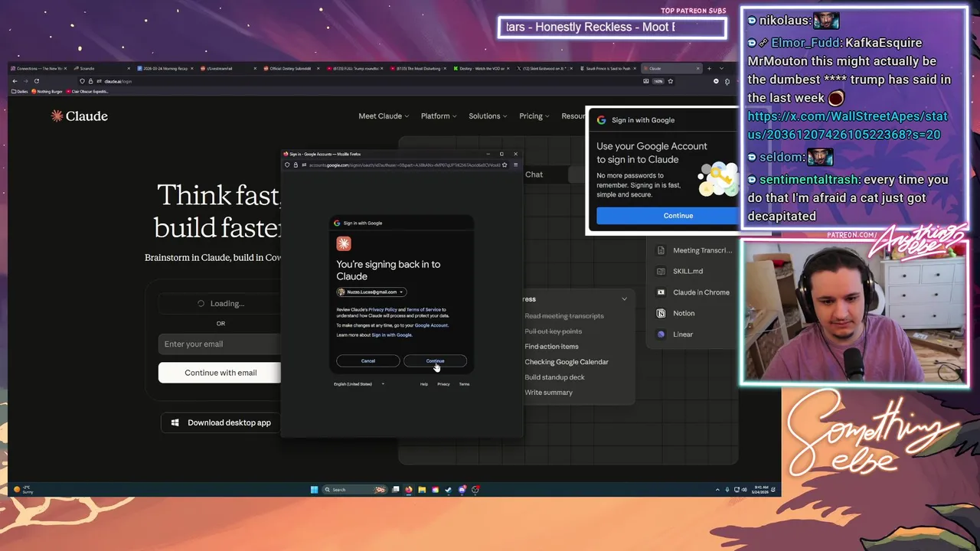Click the Google logo in One Tap prompt header

pyautogui.click(x=602, y=120)
